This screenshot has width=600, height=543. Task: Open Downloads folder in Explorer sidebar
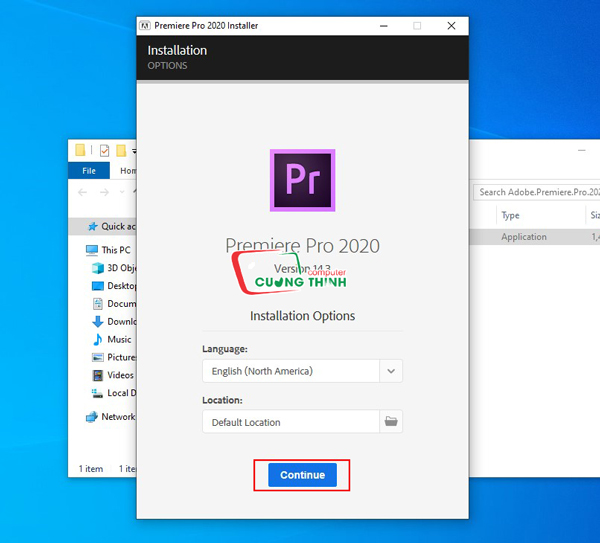(114, 321)
